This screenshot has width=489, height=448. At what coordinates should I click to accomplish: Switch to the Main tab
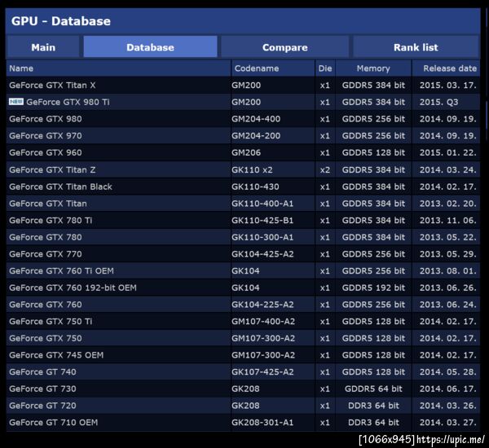pos(43,47)
